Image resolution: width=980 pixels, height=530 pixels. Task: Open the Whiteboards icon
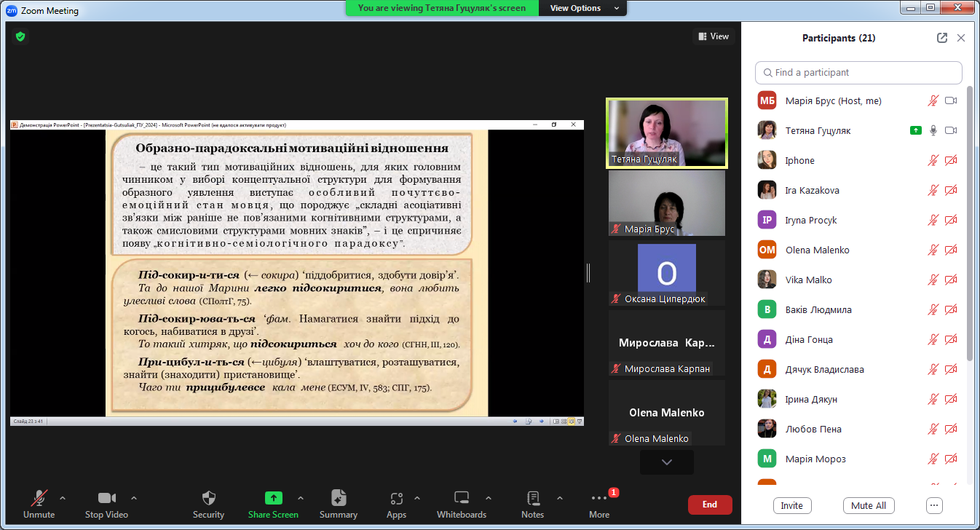(x=461, y=498)
